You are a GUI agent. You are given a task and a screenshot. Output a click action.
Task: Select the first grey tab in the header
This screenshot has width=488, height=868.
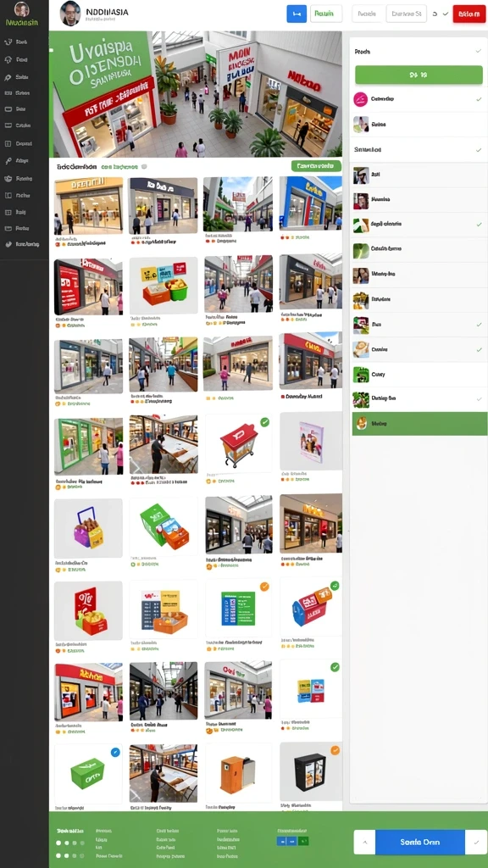click(368, 14)
